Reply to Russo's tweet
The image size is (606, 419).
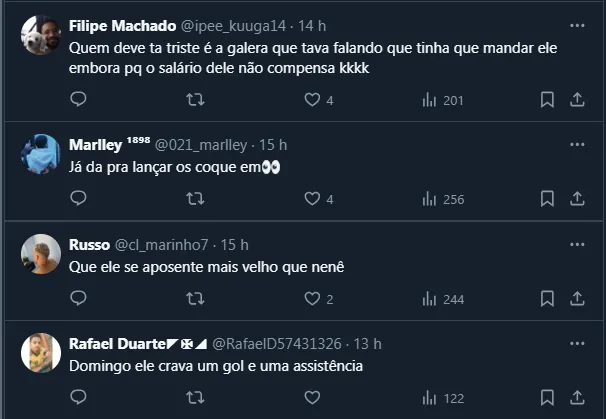(x=79, y=298)
